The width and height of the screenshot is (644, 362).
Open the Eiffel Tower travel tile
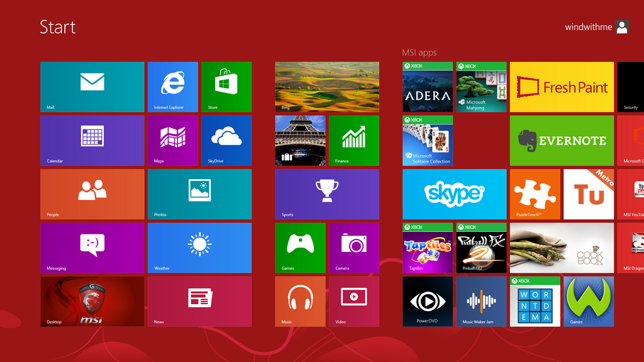click(300, 141)
